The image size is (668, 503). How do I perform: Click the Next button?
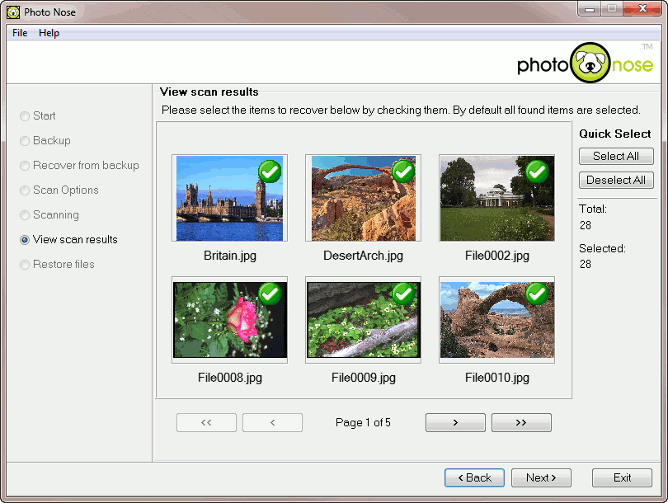pyautogui.click(x=541, y=478)
